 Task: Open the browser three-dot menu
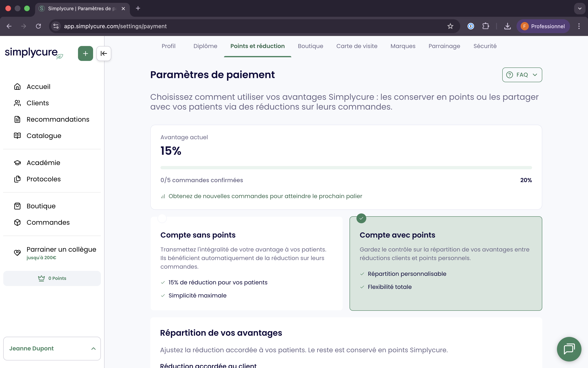[x=579, y=26]
